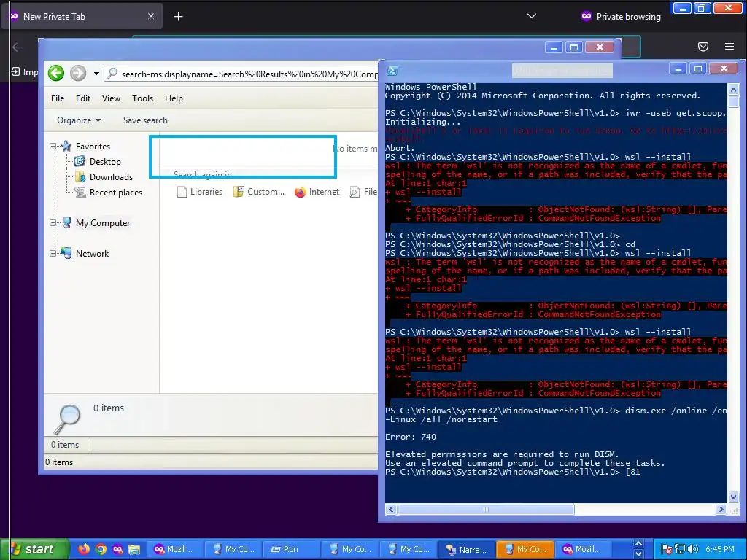Expand the Organize dropdown
The height and width of the screenshot is (560, 747).
pos(79,120)
